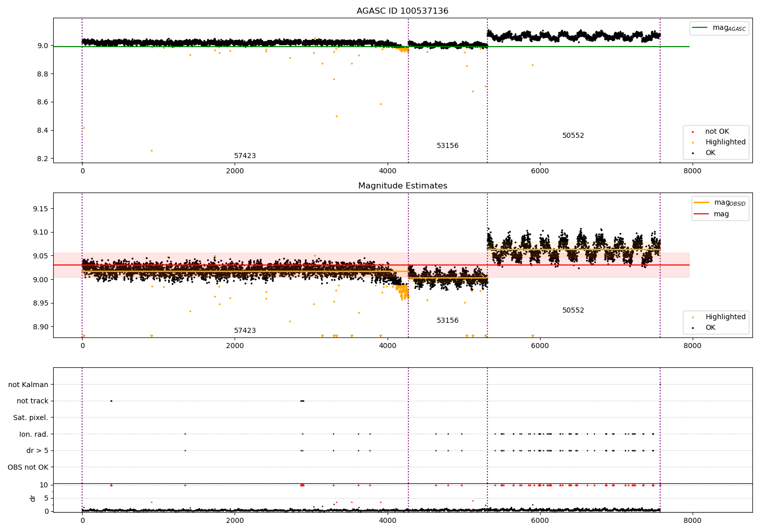
Task: Click "not OK" legend entry in AGASC ID plot
Action: coord(717,131)
